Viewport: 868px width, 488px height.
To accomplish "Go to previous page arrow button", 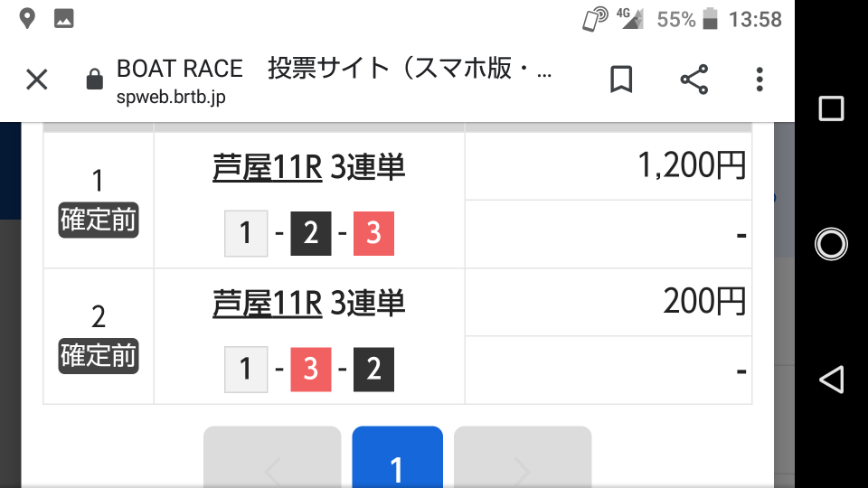I will pyautogui.click(x=272, y=457).
